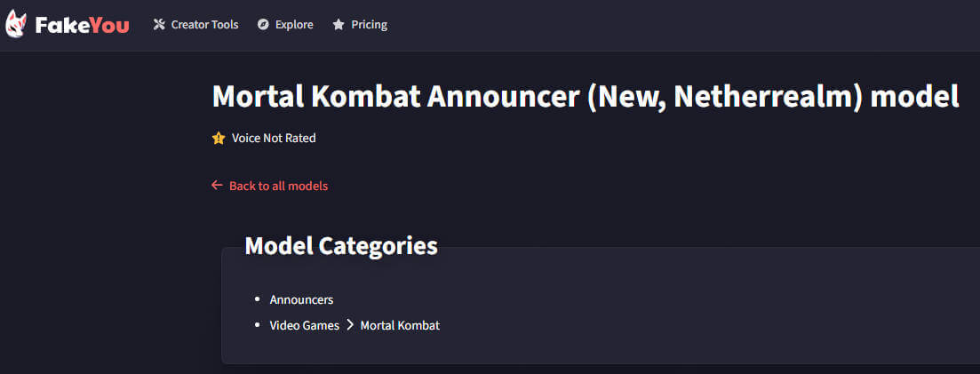Click the Creator Tools wrench icon
Image resolution: width=980 pixels, height=374 pixels.
click(x=160, y=25)
